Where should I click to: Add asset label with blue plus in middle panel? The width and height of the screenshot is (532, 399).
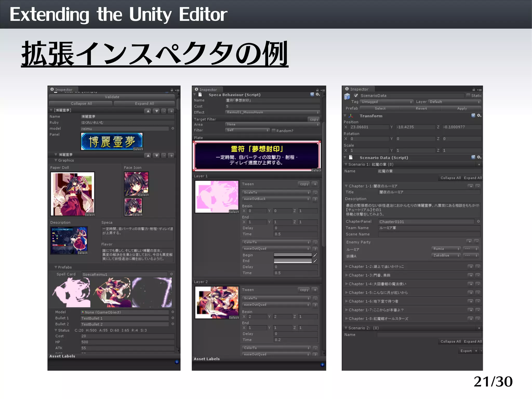[x=322, y=365]
